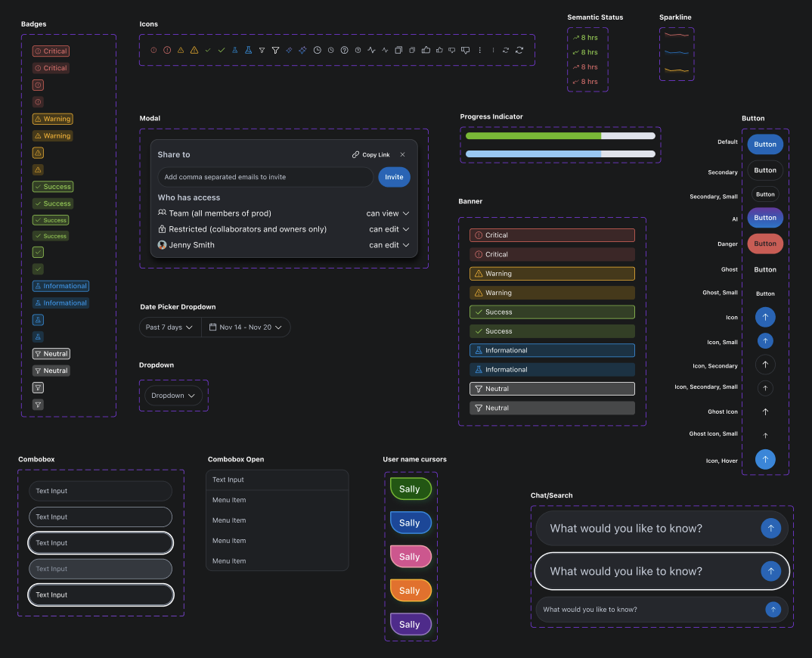Click send arrow in the white-outlined chat box
This screenshot has width=812, height=658.
point(770,571)
